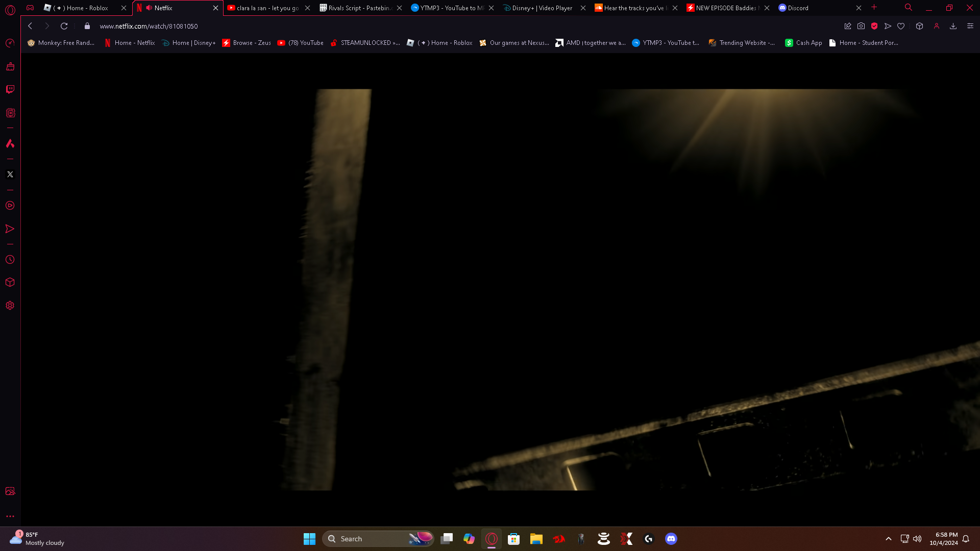Screen dimensions: 980x551
Task: Click the three-dot sidebar setup button
Action: [x=10, y=516]
